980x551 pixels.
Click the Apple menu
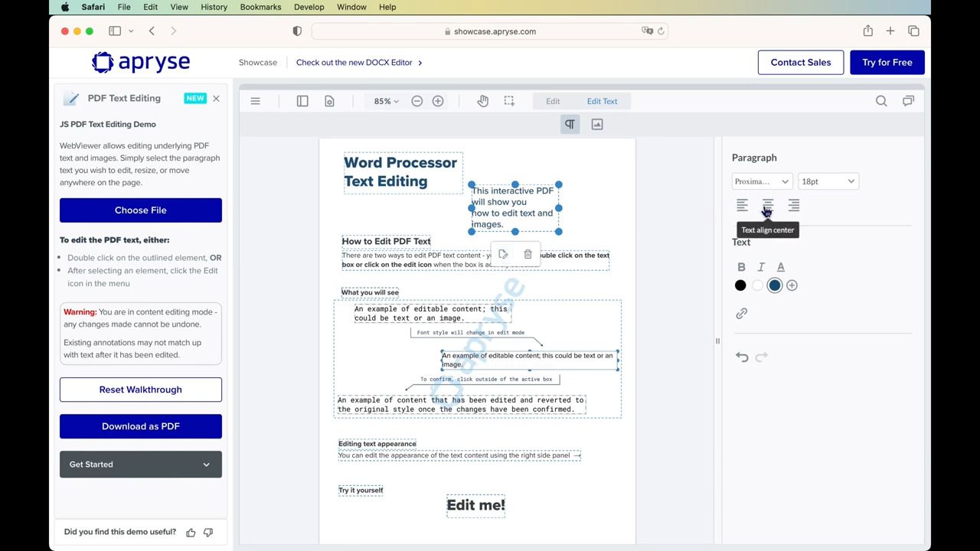coord(65,7)
